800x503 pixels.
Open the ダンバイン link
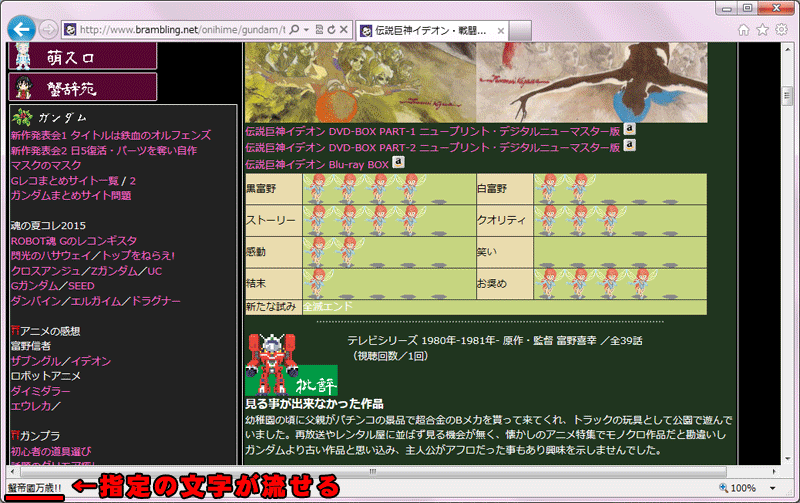[36, 301]
